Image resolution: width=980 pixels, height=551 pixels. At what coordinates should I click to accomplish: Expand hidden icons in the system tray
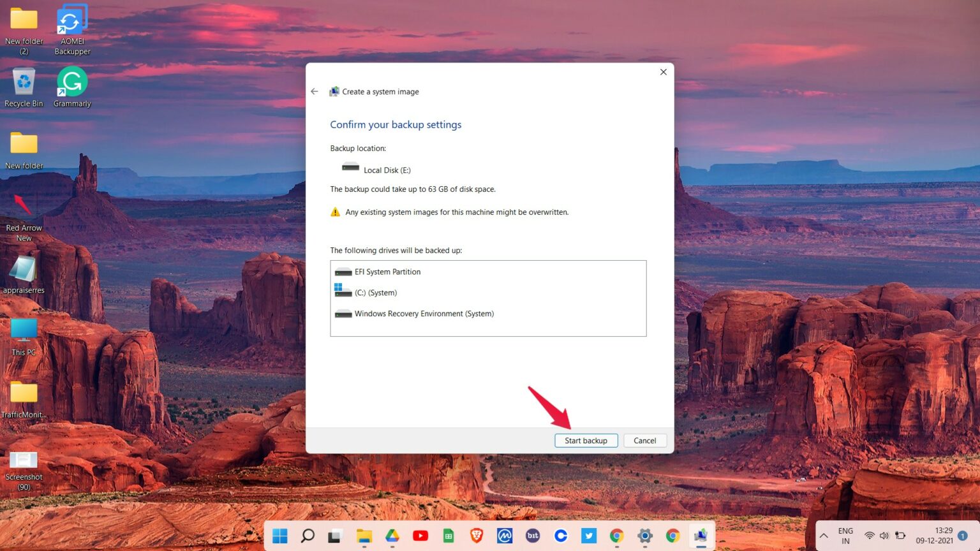[x=823, y=536]
